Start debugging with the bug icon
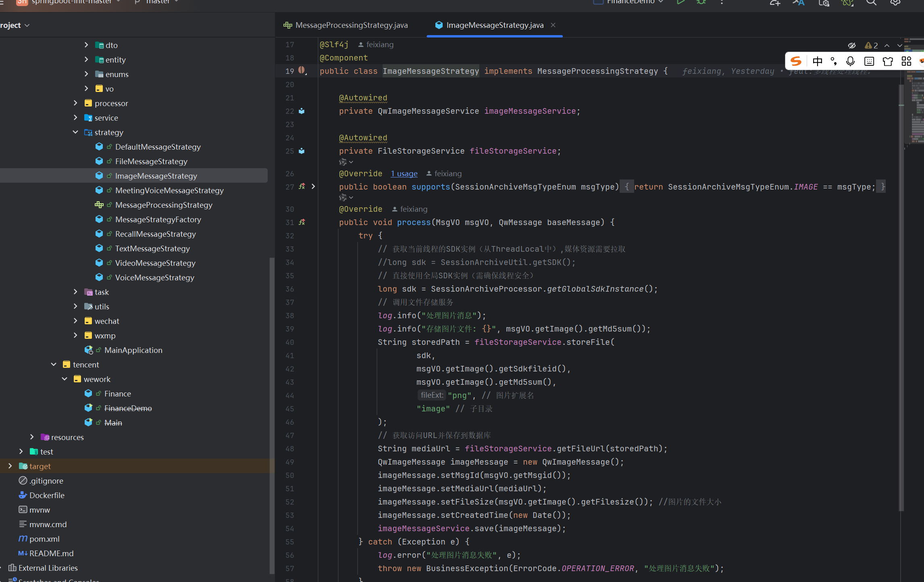 [x=701, y=2]
